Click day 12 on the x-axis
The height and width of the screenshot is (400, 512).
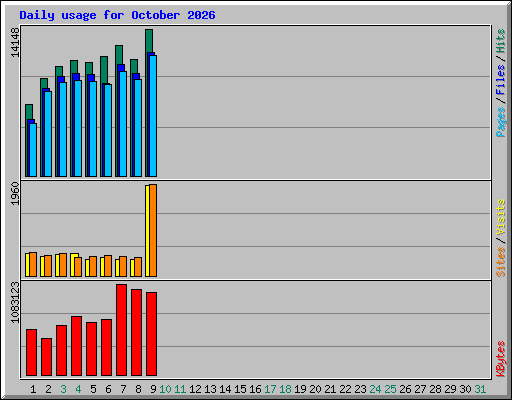pyautogui.click(x=195, y=389)
